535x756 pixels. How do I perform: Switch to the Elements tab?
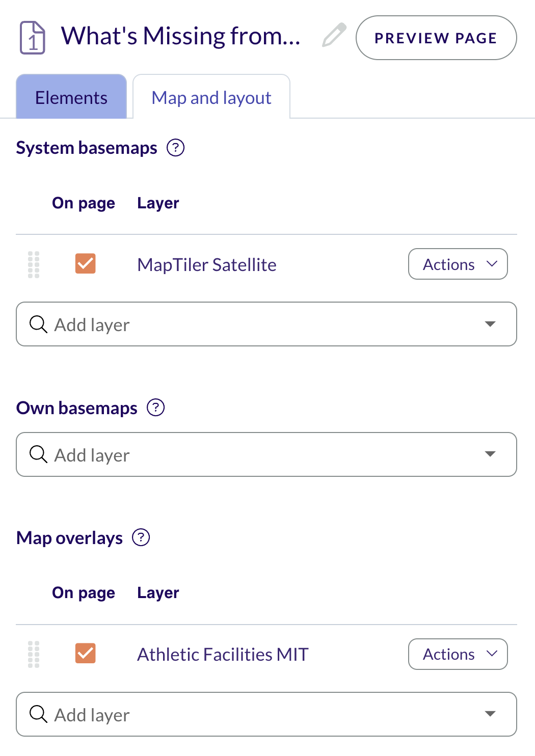71,97
